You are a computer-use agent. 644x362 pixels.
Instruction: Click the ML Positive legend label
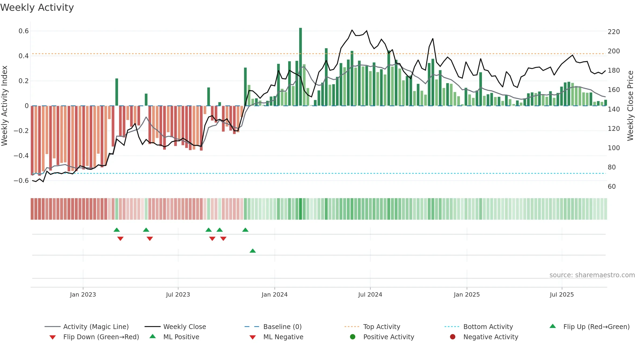pyautogui.click(x=181, y=337)
